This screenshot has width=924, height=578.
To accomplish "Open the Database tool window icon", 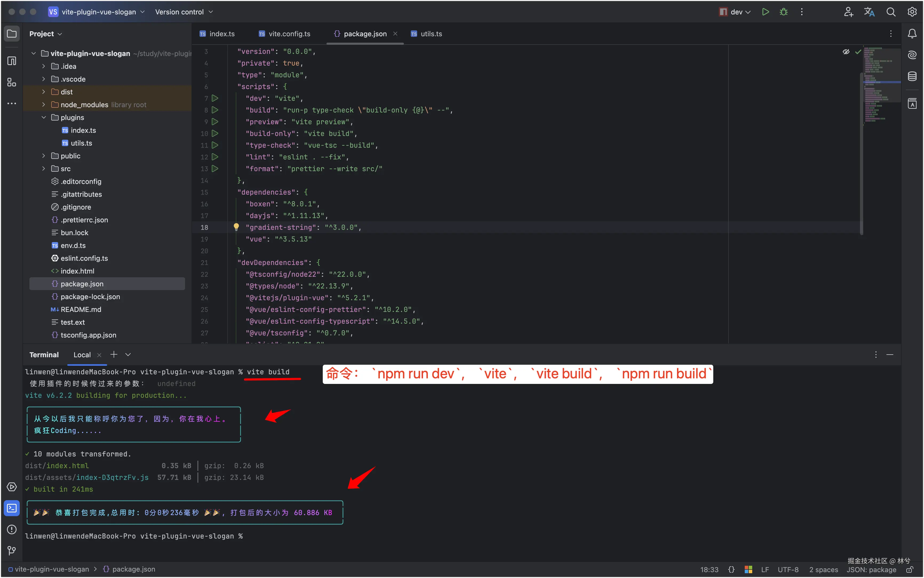I will [912, 77].
